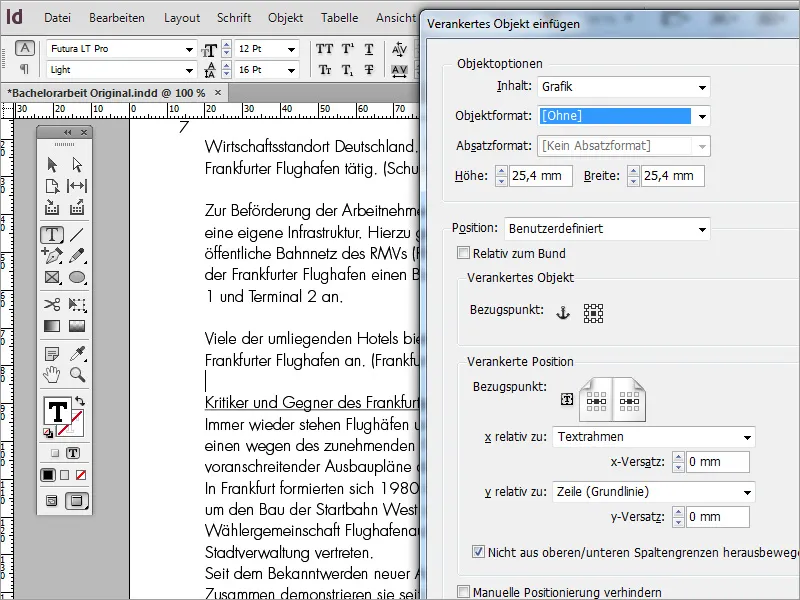
Task: Open the 12 Pt font size dropdown
Action: pos(291,49)
